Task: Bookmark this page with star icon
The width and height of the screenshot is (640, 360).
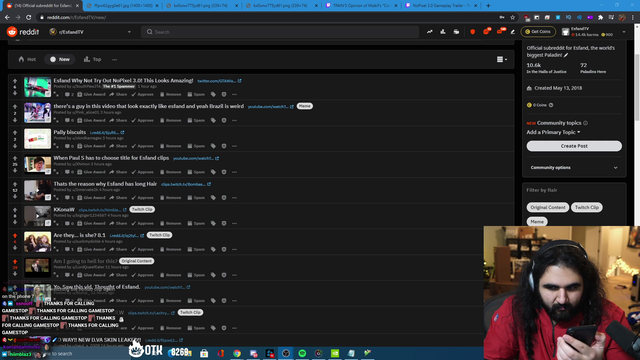Action: coord(513,18)
